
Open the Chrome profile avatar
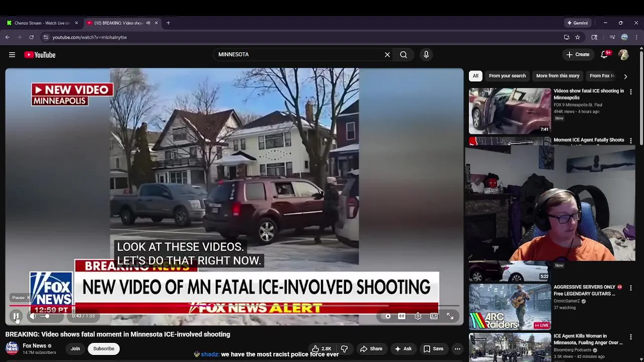click(x=624, y=37)
